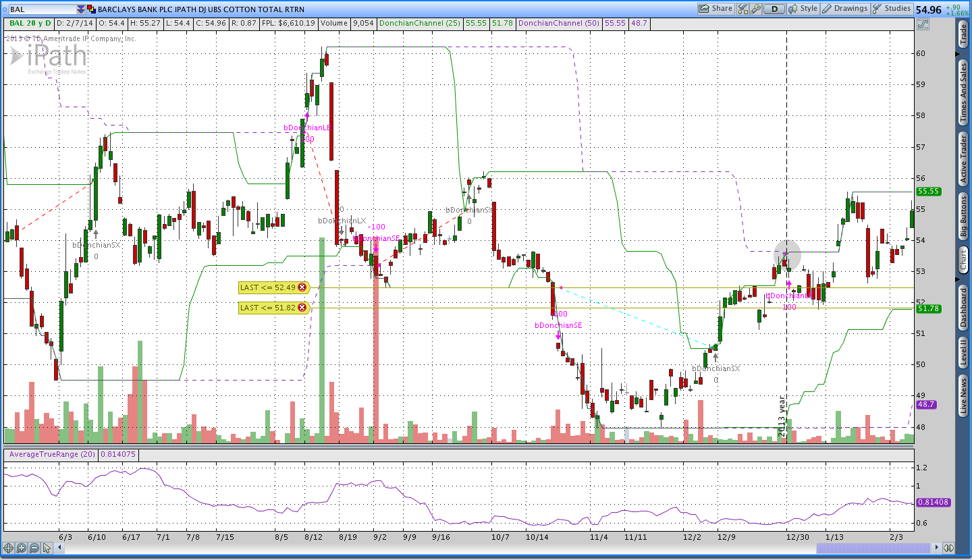Viewport: 972px width, 560px height.
Task: Expand the BAL symbol dropdown arrow
Action: [81, 9]
